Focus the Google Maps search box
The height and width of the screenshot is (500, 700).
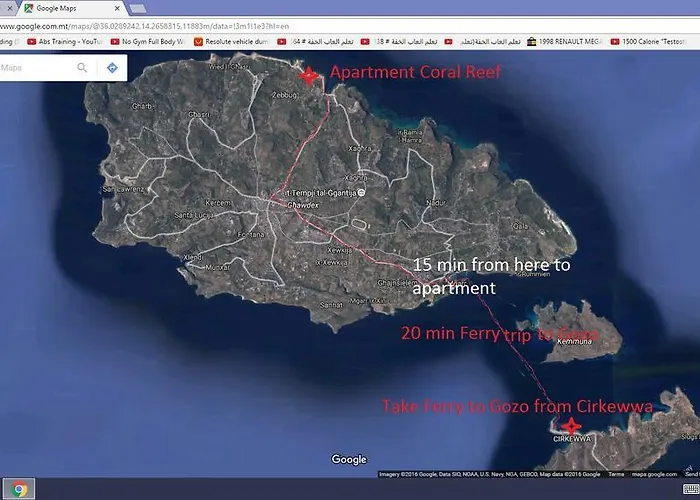coord(35,68)
